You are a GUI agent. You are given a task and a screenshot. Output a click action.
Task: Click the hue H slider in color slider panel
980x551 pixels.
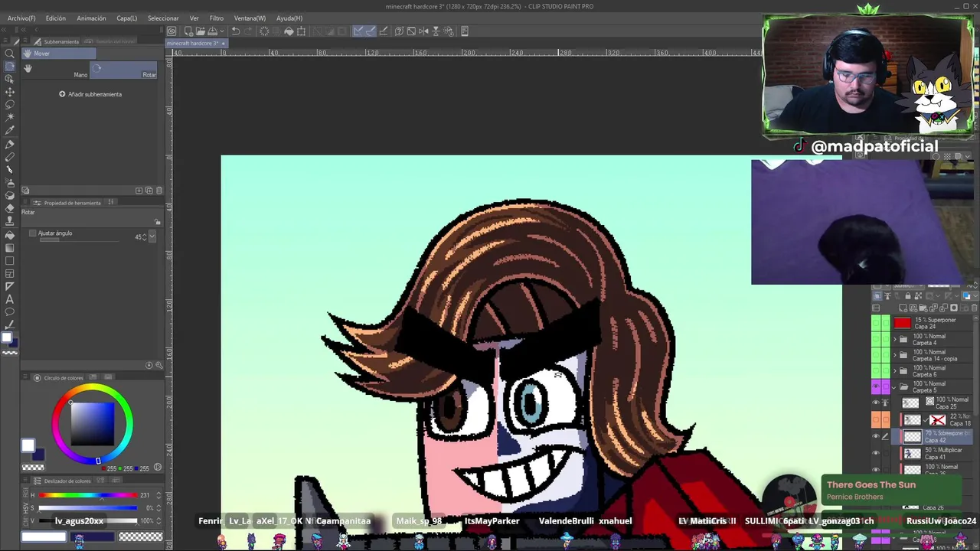[x=88, y=495]
